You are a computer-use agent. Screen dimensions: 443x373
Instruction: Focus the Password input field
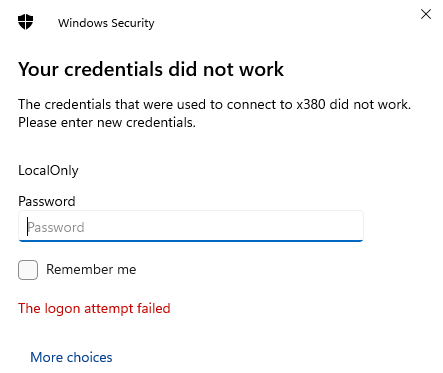(x=191, y=226)
